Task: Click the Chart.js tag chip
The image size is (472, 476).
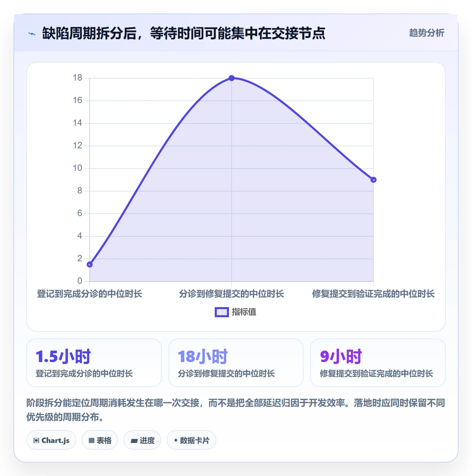Action: 51,440
